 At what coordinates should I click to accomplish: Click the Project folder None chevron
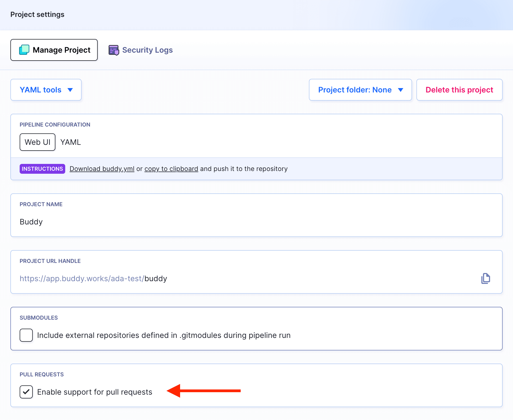tap(401, 90)
